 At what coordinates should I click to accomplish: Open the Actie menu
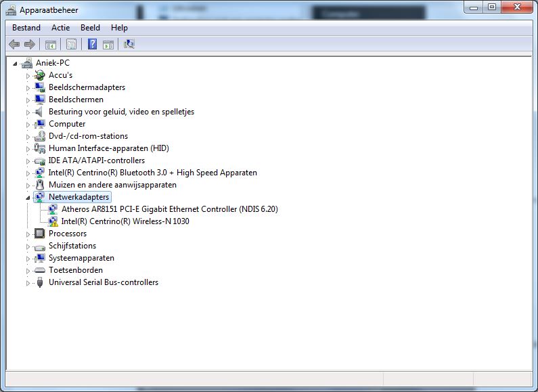61,28
